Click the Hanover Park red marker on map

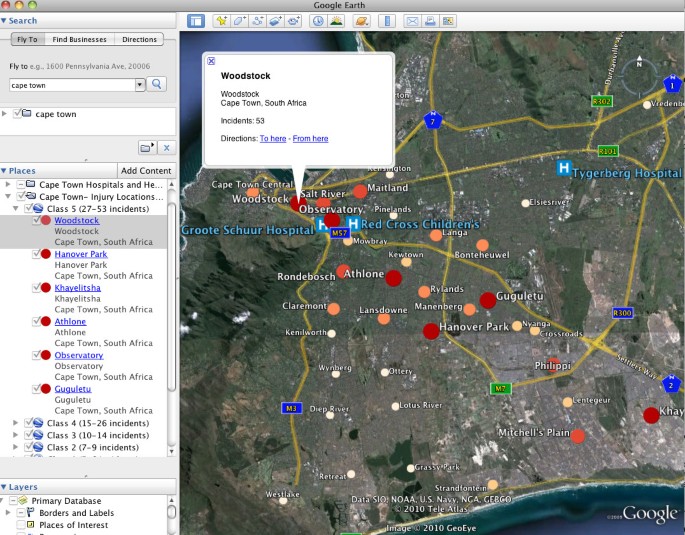pos(431,331)
